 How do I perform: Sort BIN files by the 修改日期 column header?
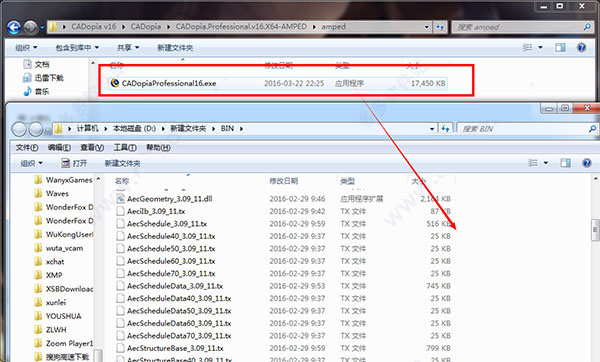pos(284,181)
